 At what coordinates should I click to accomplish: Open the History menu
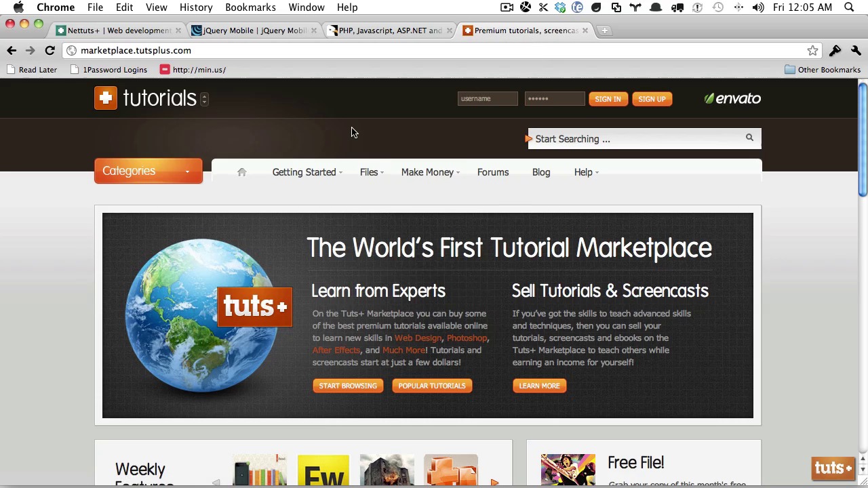(x=196, y=7)
